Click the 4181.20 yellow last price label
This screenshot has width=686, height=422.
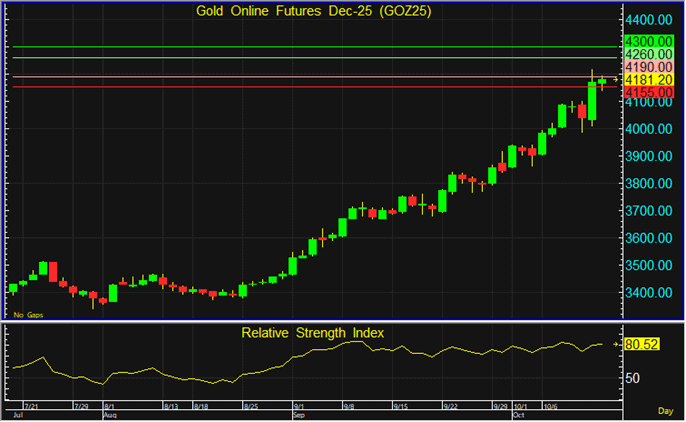[647, 80]
